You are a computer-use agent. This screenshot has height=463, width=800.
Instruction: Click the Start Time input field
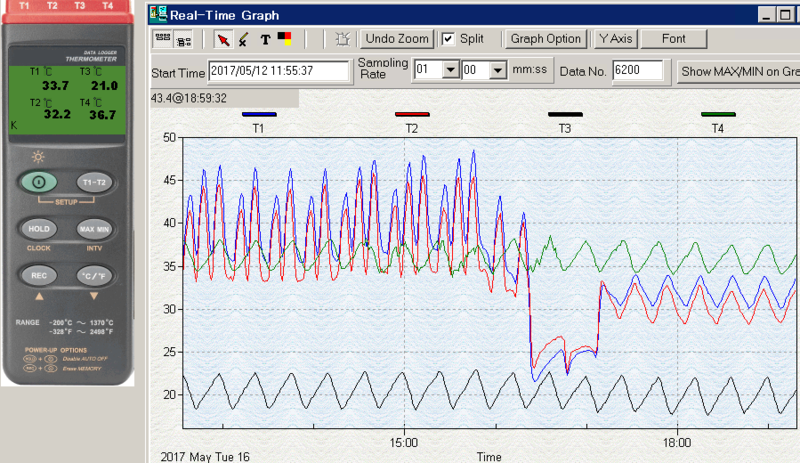pos(279,71)
